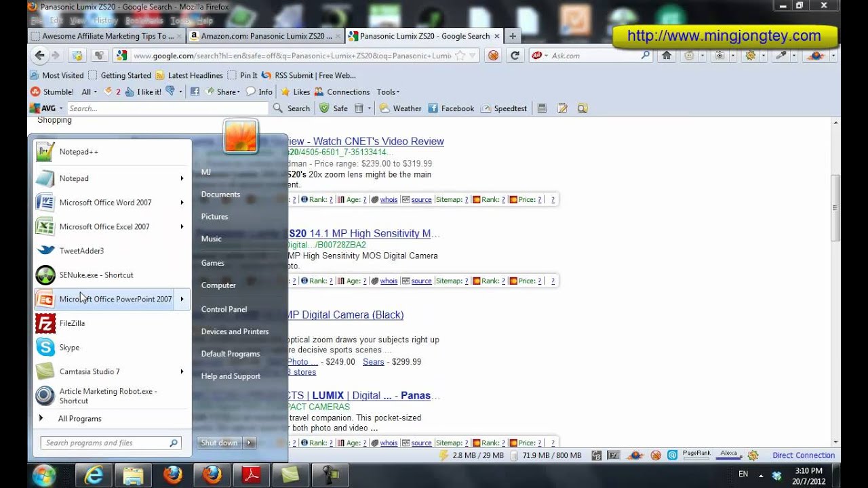Open Computer from Start menu

(x=218, y=285)
